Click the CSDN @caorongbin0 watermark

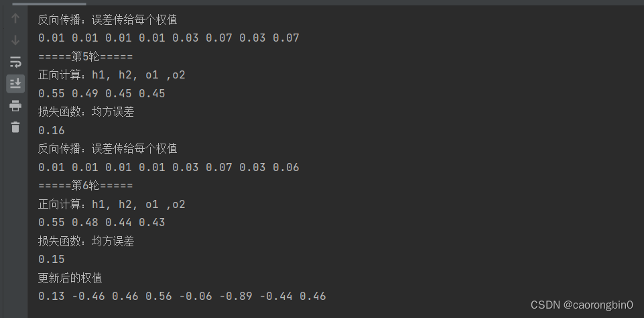(582, 305)
